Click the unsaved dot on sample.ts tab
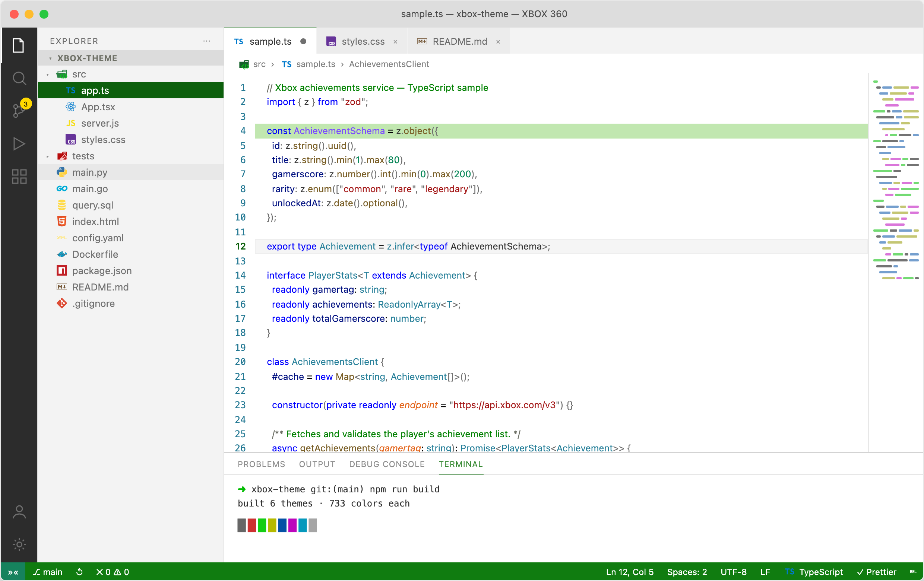The image size is (924, 581). click(x=303, y=41)
